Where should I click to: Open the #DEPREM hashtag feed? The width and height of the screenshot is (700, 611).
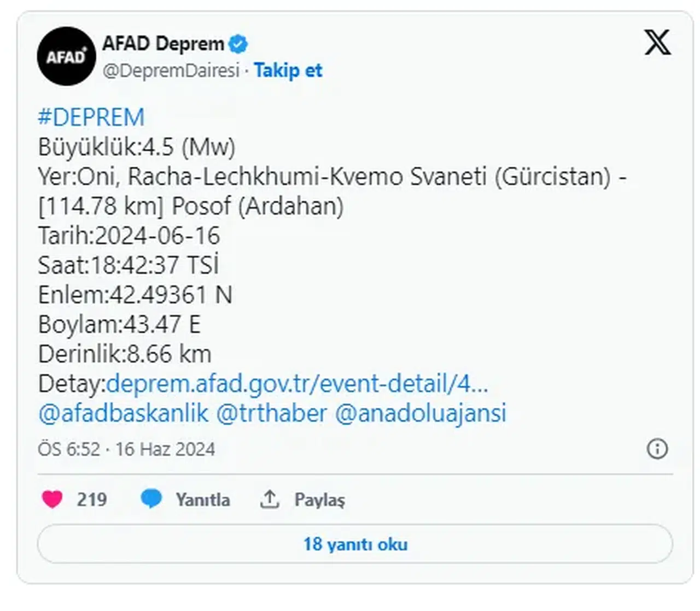90,116
